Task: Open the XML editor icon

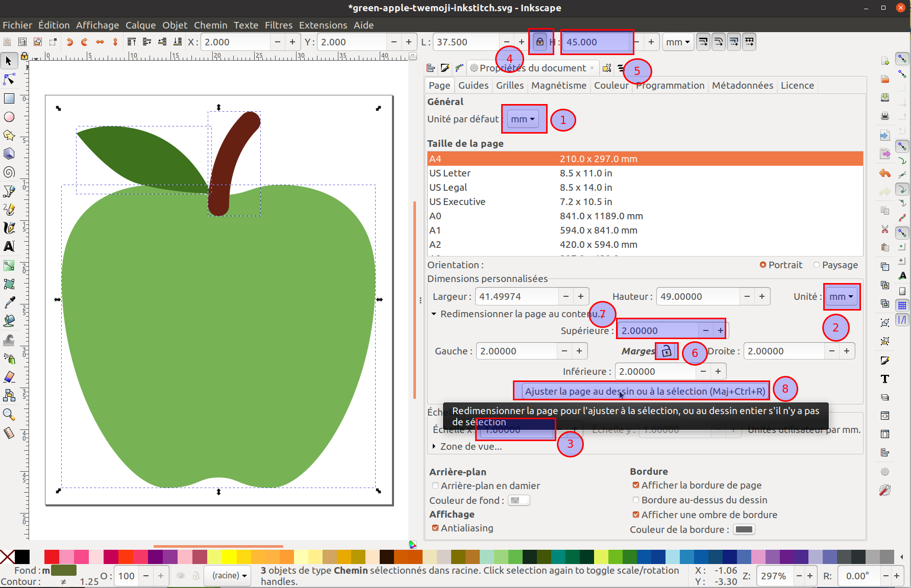Action: (885, 416)
